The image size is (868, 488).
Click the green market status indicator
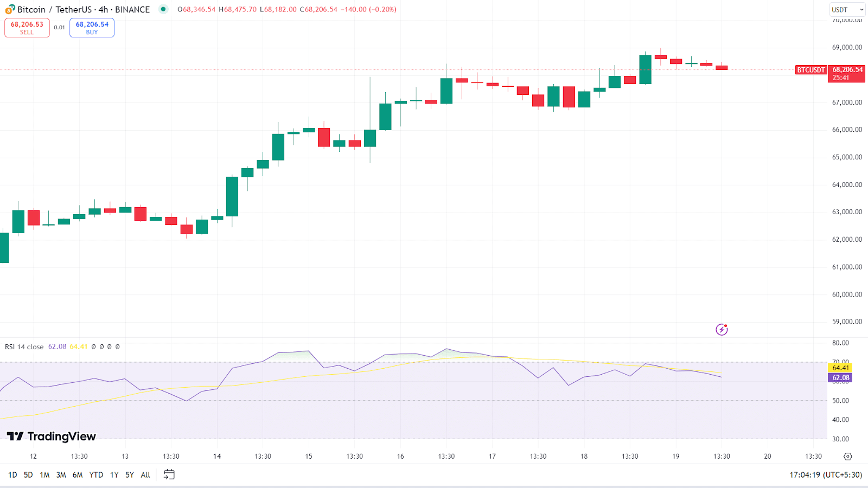(x=163, y=9)
